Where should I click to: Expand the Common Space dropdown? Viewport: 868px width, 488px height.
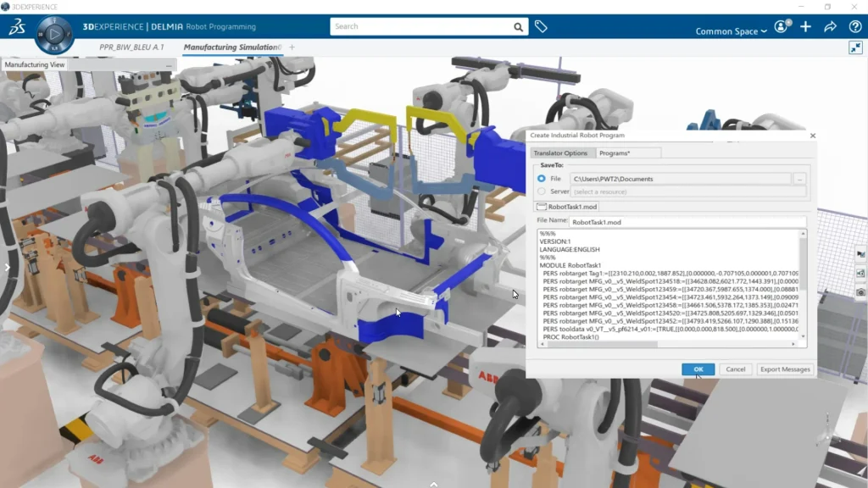point(731,31)
